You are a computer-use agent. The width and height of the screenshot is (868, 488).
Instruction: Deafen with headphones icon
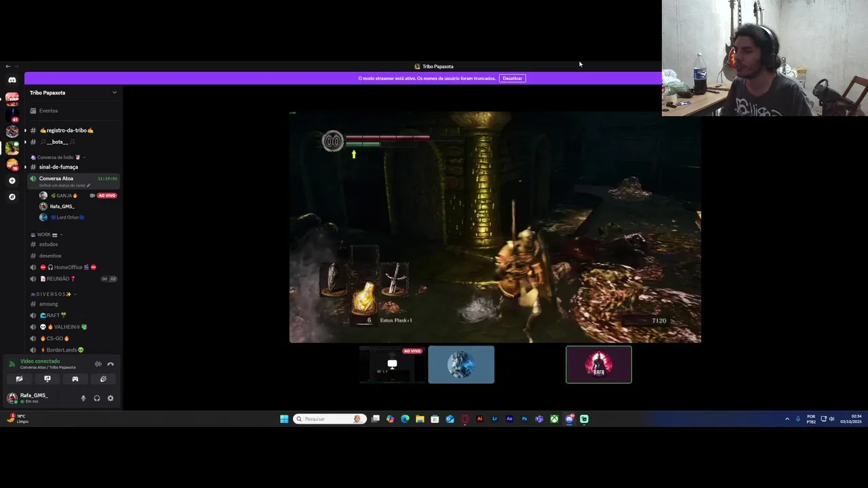[97, 399]
